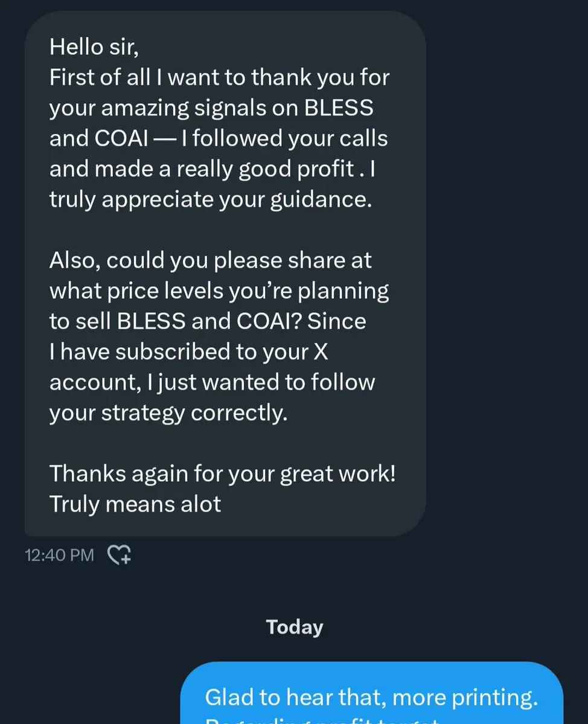Screen dimensions: 588x724
Task: Tap 'COAI' in 'and COAI — I followed'
Action: click(x=122, y=138)
